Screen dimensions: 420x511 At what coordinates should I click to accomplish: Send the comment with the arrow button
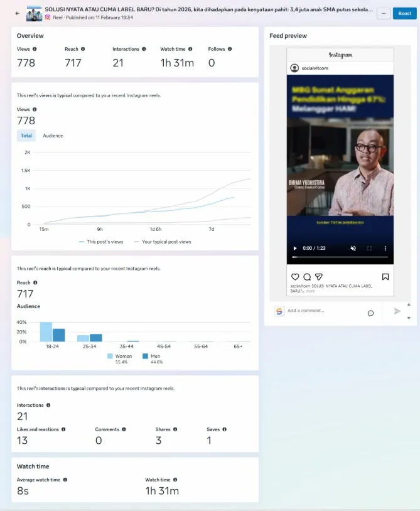[x=397, y=311]
